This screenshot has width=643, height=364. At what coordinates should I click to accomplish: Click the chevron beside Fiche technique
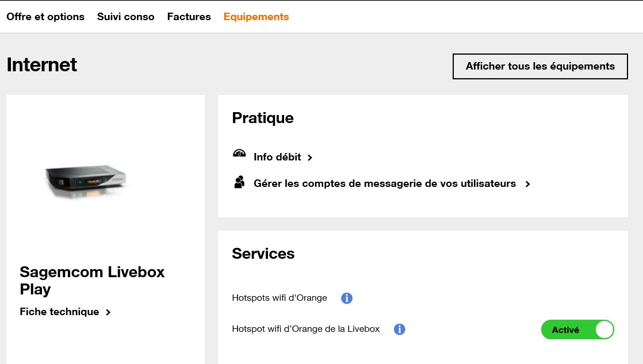[108, 312]
